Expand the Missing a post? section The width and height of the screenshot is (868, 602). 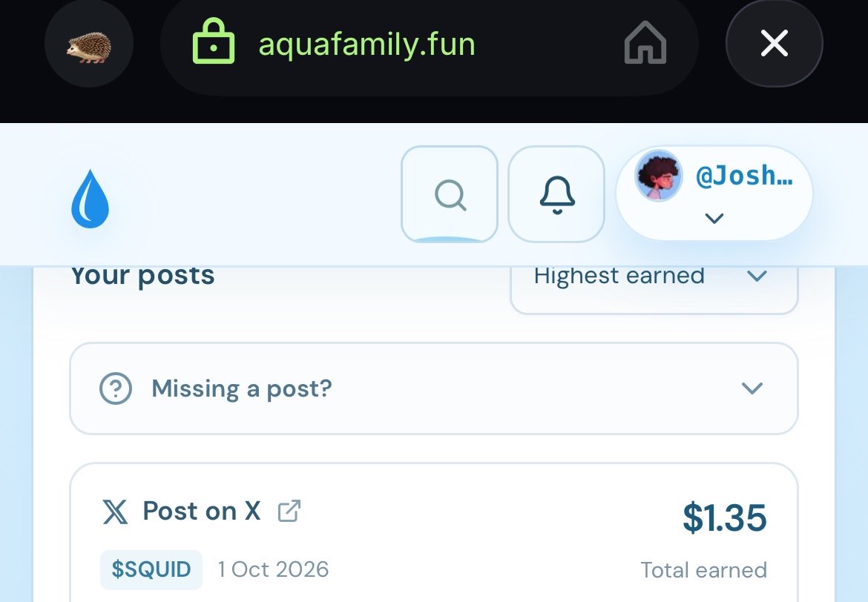click(x=433, y=388)
